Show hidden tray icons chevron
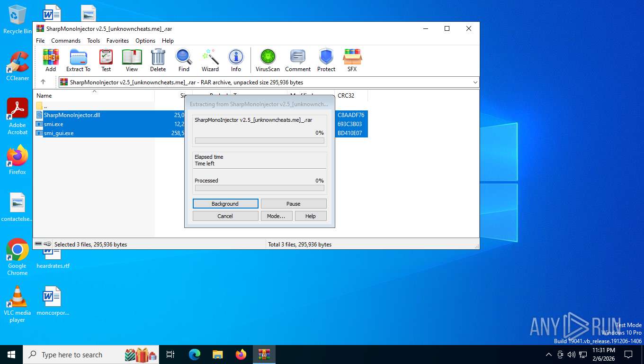644x364 pixels. point(549,355)
